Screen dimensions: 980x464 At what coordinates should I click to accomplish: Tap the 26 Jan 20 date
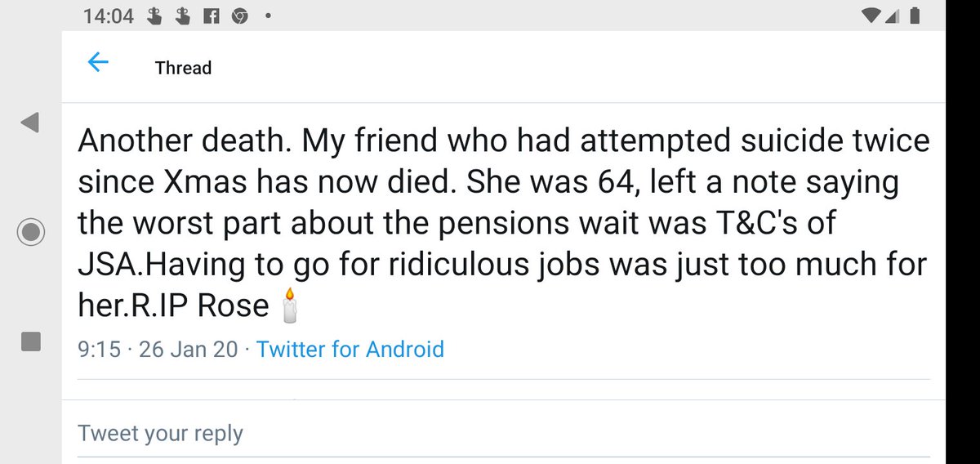[188, 350]
